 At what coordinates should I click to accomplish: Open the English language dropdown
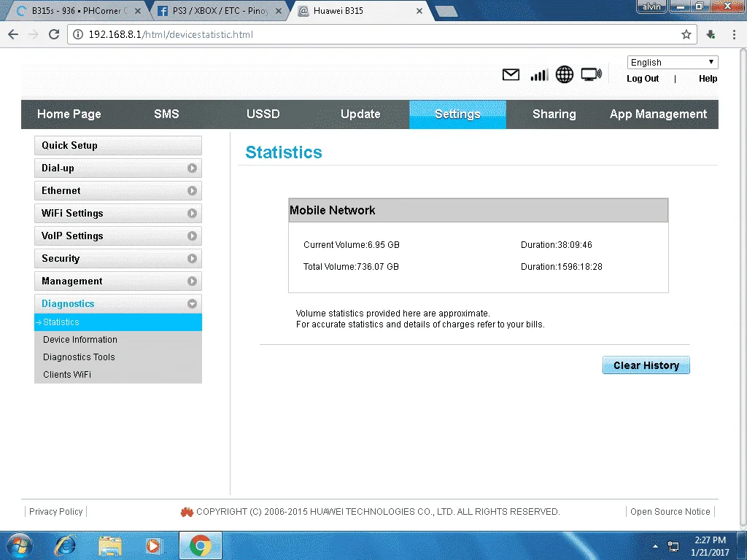click(672, 63)
